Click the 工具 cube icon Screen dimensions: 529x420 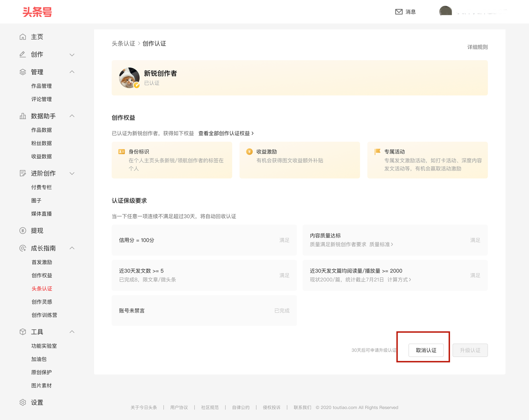23,332
